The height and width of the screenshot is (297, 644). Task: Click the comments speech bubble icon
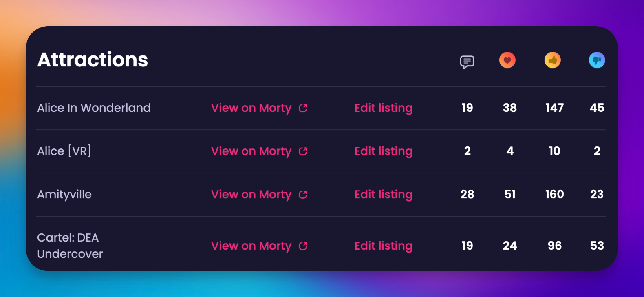click(467, 62)
